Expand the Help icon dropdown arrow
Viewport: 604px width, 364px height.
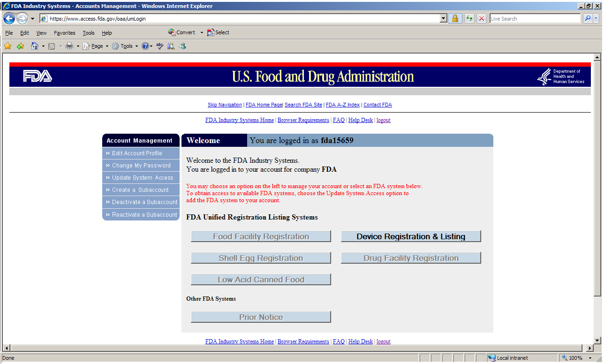tap(151, 46)
